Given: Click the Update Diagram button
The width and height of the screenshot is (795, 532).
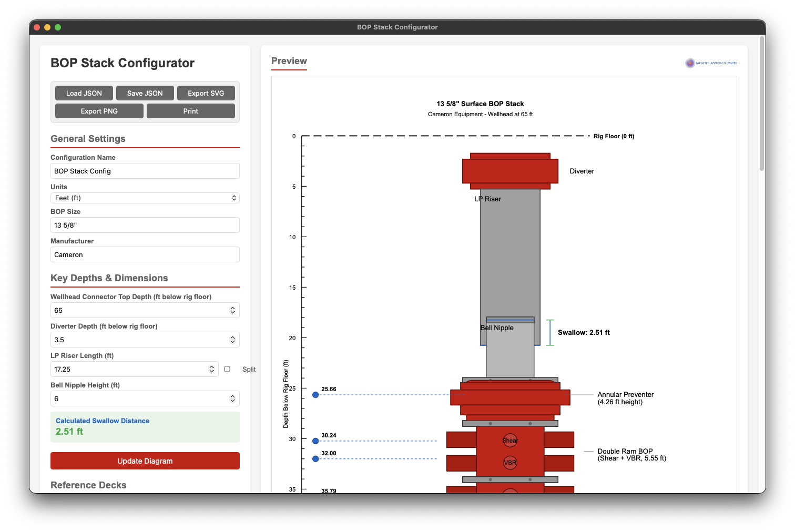Looking at the screenshot, I should click(145, 461).
